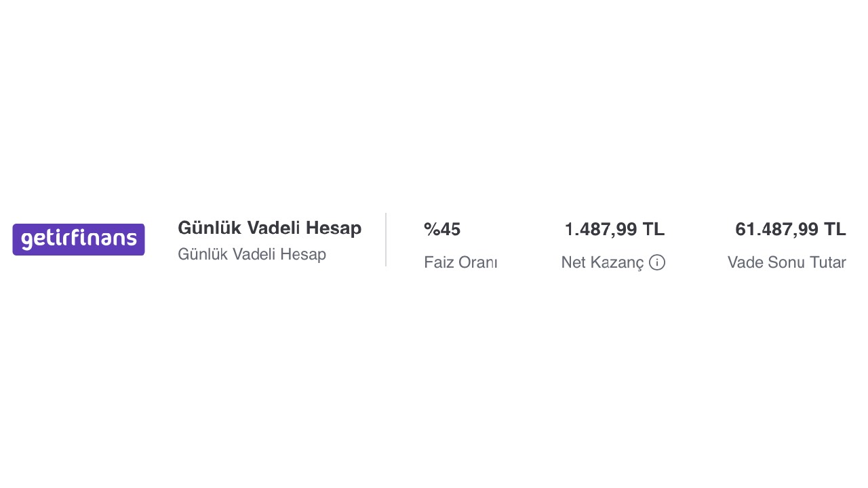Select the Faiz Oranı label
868x488 pixels.
coord(460,262)
